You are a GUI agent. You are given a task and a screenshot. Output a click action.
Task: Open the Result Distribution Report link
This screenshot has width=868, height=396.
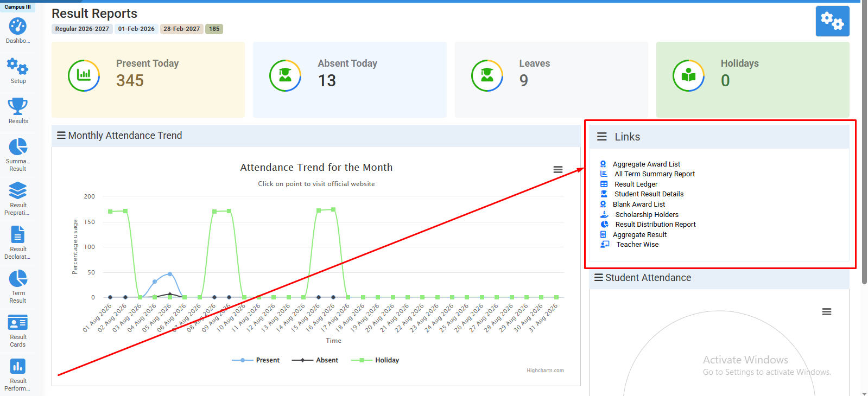[655, 225]
